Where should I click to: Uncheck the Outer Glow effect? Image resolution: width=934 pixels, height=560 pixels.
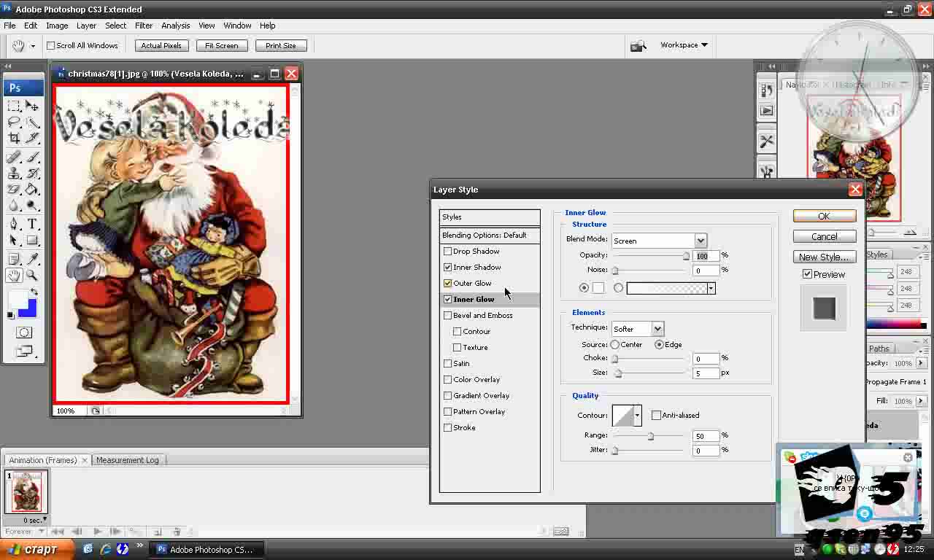coord(447,284)
